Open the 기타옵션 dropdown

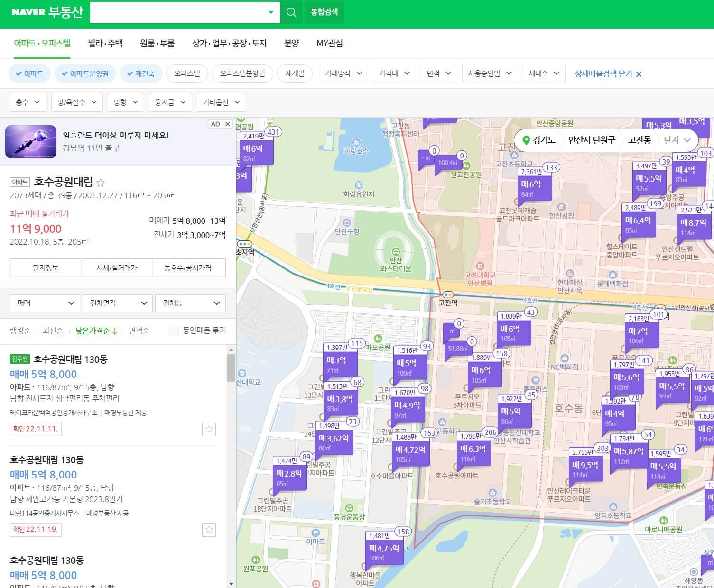pyautogui.click(x=221, y=102)
